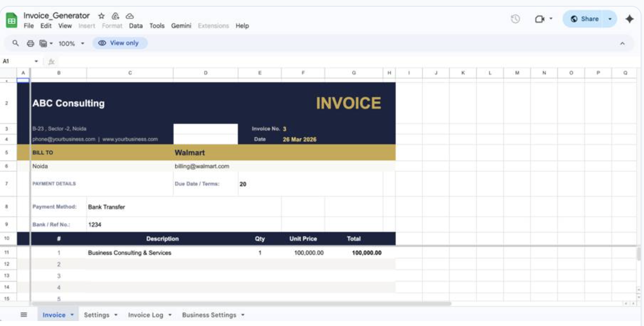Click the Bank Transfer cell
644x326 pixels.
[107, 207]
